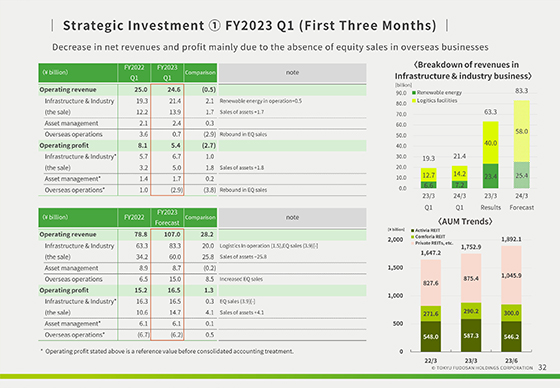Screen dimensions: 560x388
Task: Click the Activia REIT legend color square
Action: click(x=412, y=230)
